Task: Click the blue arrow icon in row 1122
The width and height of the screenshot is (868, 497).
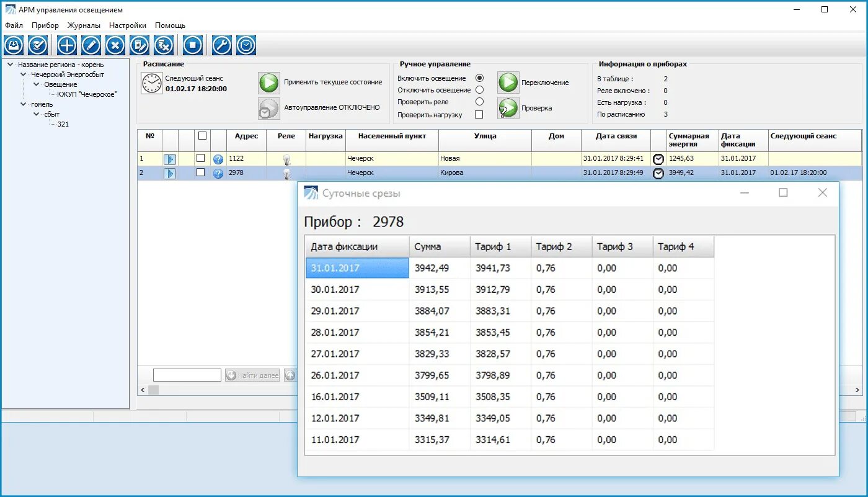Action: click(170, 159)
